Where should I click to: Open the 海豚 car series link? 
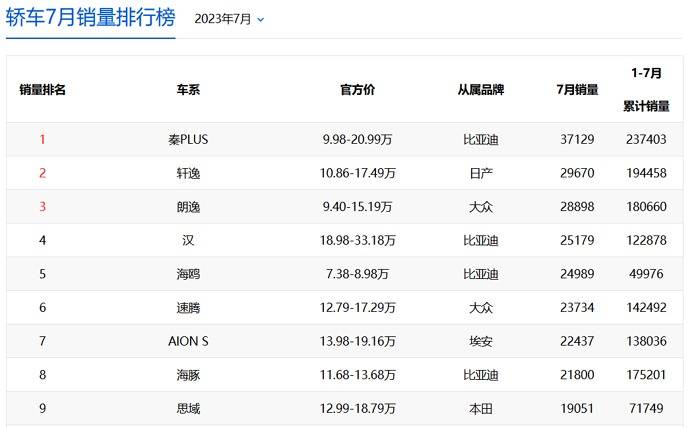[188, 375]
